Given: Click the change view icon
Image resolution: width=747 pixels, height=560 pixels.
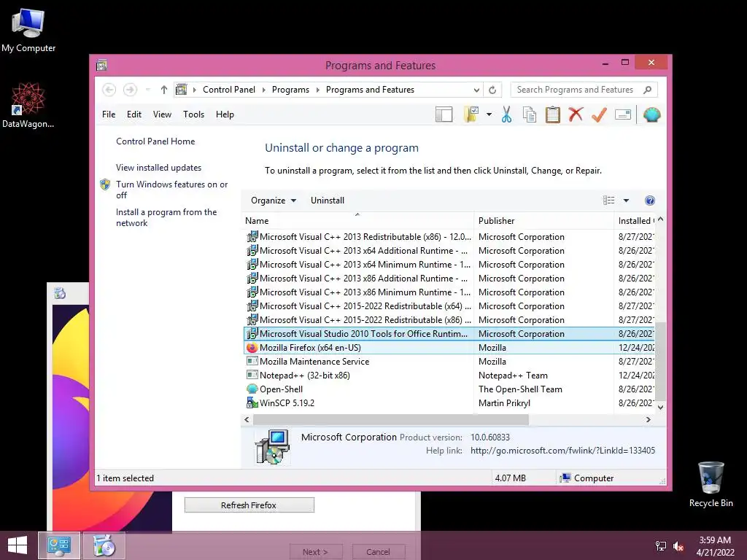Looking at the screenshot, I should 608,201.
